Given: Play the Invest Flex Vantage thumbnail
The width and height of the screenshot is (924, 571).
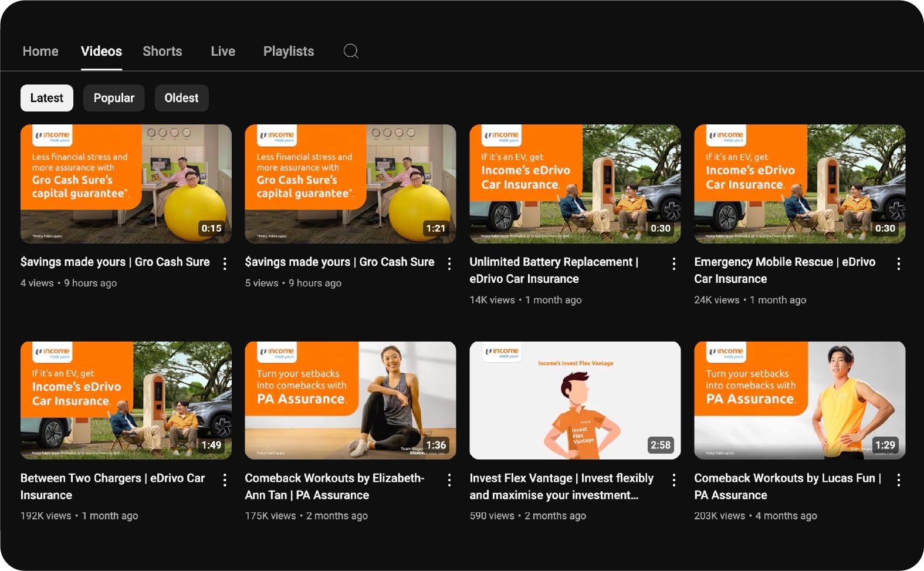Looking at the screenshot, I should (x=575, y=400).
